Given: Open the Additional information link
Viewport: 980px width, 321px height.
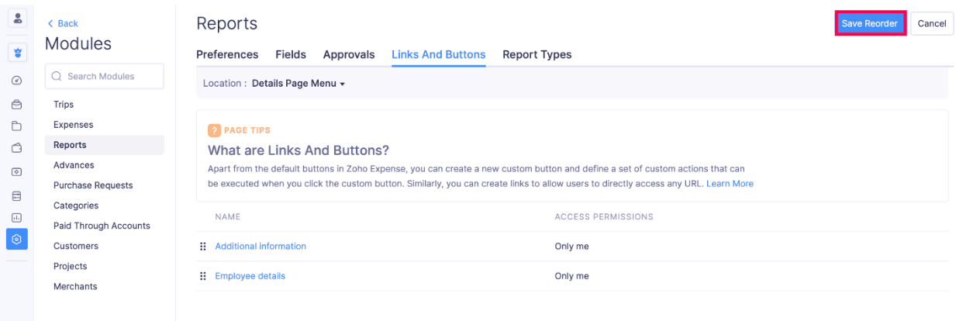Looking at the screenshot, I should coord(261,247).
